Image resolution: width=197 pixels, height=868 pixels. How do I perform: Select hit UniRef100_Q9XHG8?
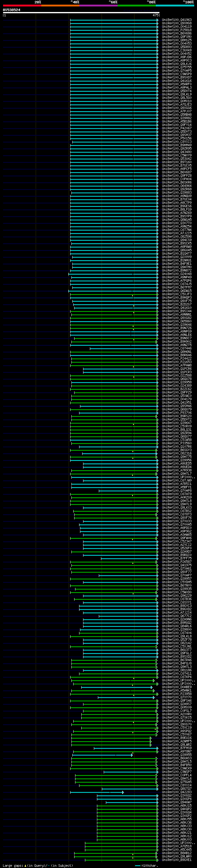176,23
